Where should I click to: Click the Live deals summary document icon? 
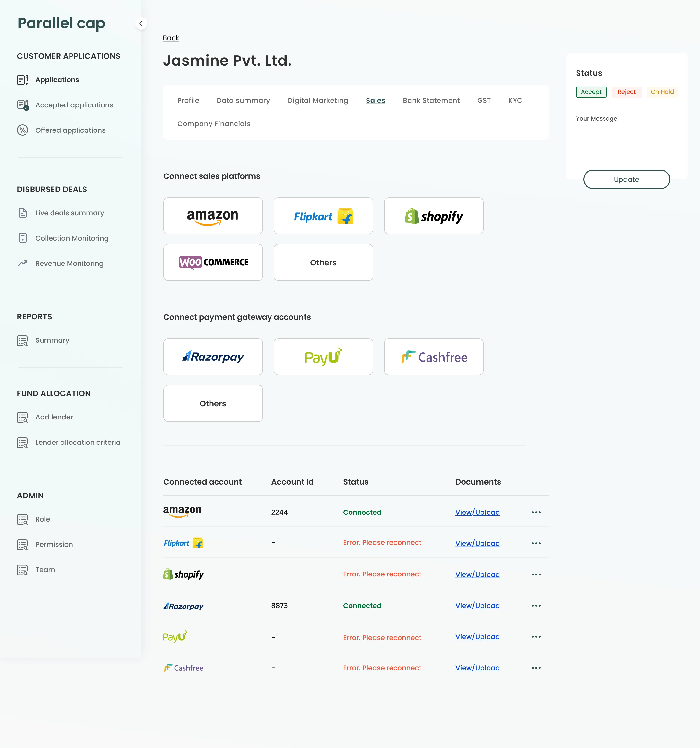click(x=23, y=213)
